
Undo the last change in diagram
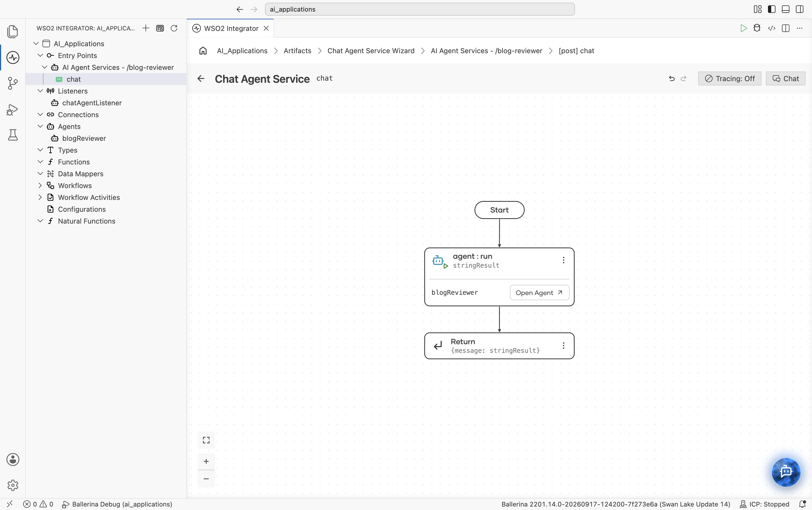(672, 78)
